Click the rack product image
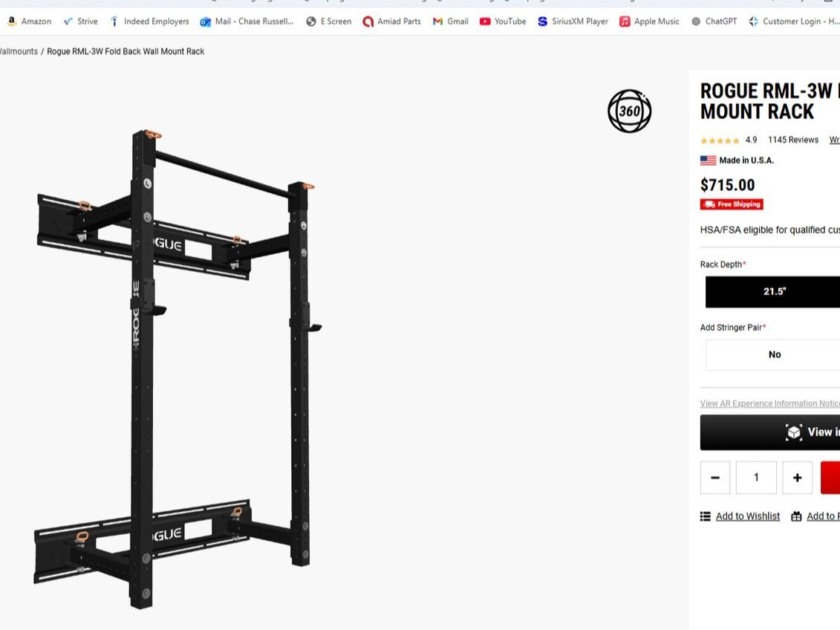This screenshot has height=630, width=840. (177, 368)
